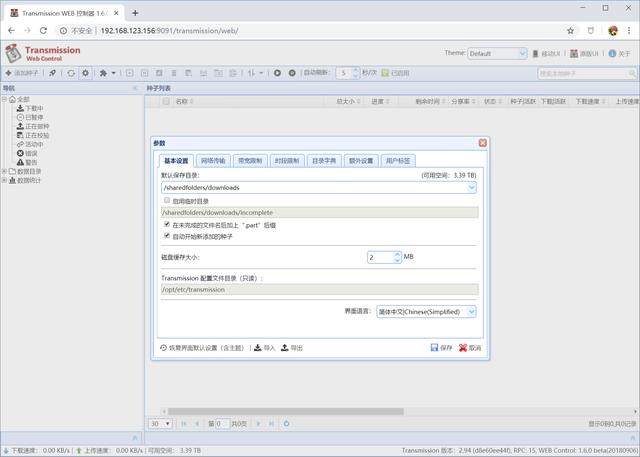The height and width of the screenshot is (457, 640).
Task: Collapse the status bar using right chevron
Action: (x=632, y=438)
